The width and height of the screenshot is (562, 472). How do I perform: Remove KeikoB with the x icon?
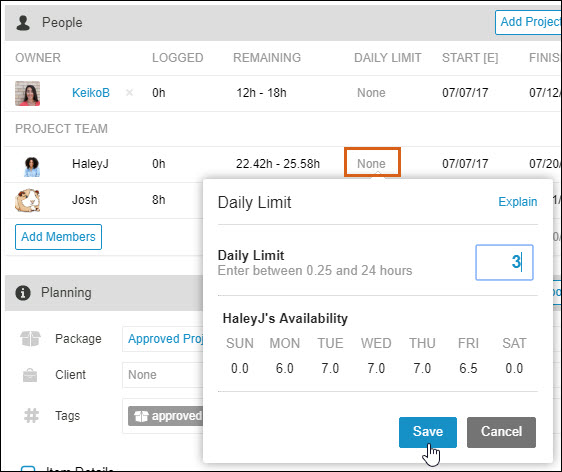[129, 93]
